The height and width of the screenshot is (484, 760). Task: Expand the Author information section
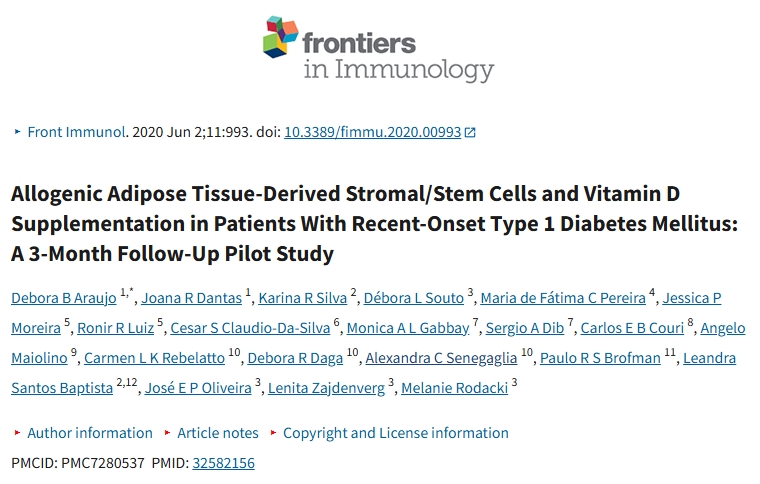tap(89, 433)
